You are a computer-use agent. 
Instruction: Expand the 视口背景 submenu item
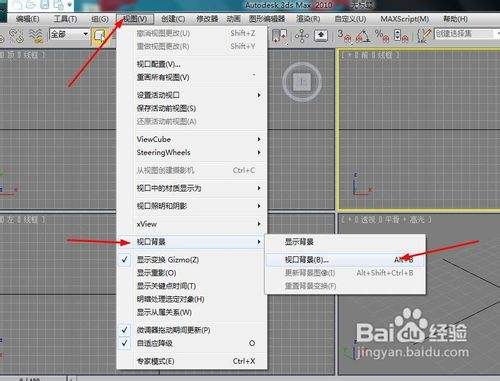[x=192, y=242]
